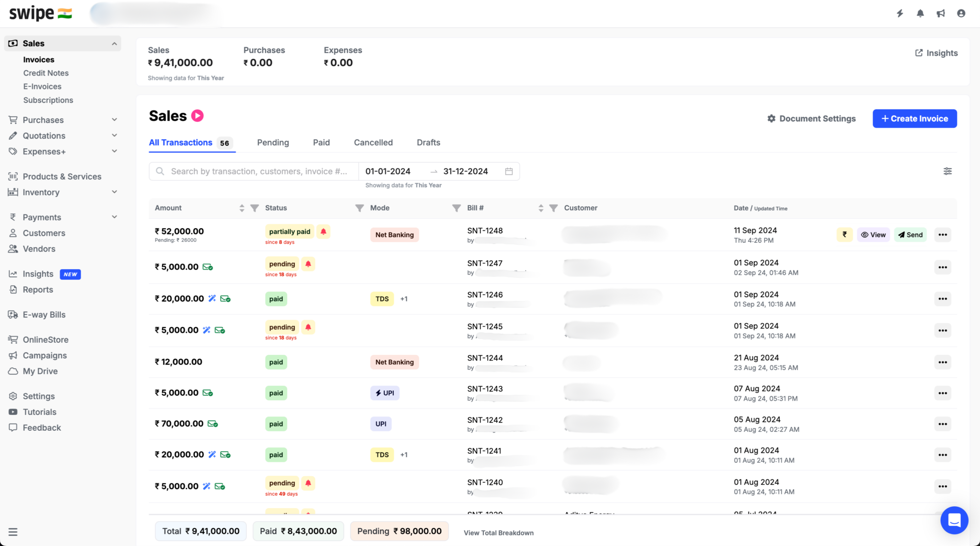
Task: Sort rows using the Amount column arrows
Action: pos(242,207)
